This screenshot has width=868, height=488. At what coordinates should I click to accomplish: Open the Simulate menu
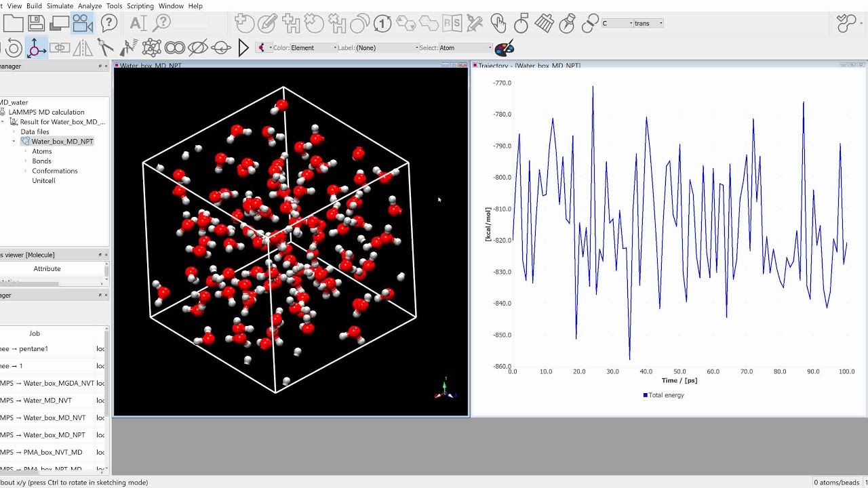(x=60, y=6)
